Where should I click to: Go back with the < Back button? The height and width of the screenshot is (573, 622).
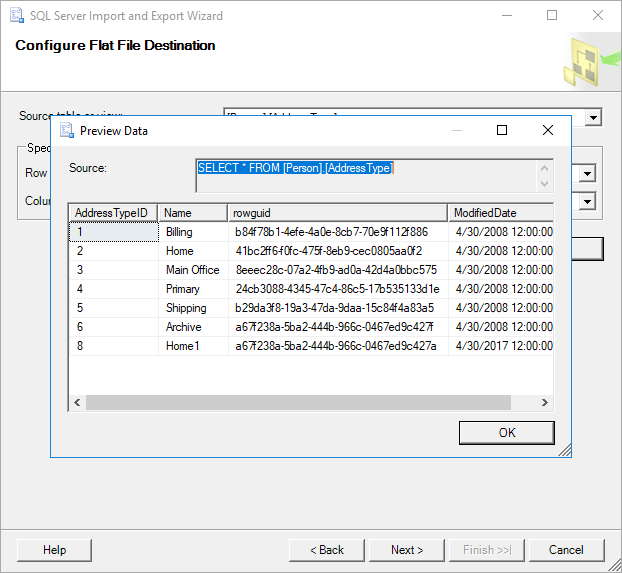(x=326, y=550)
